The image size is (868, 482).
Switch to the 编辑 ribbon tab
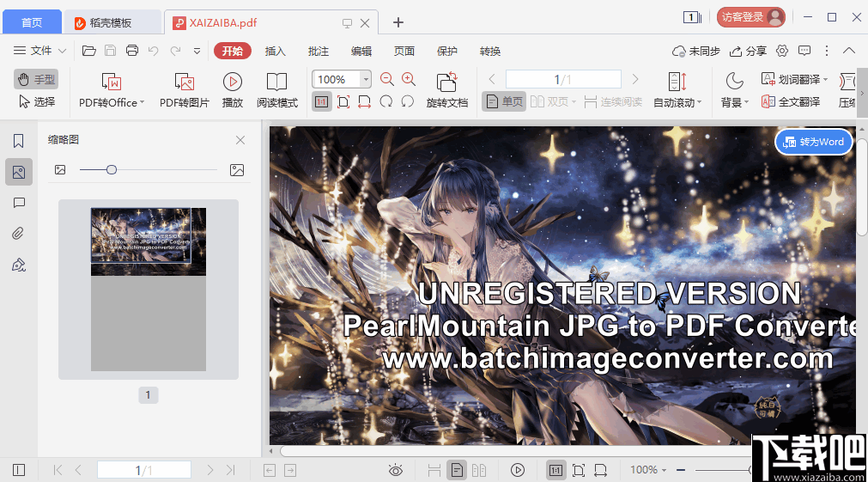361,51
